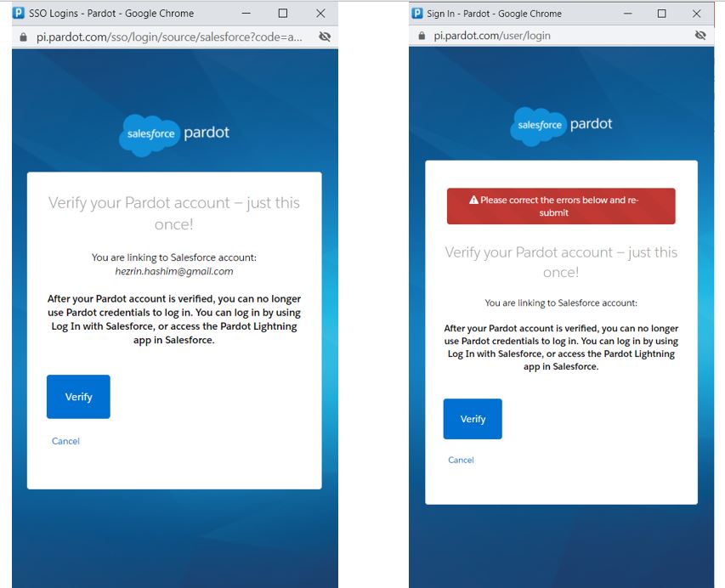Screen dimensions: 725x588
Task: Click Pardot favicon in Sign In title bar
Action: [x=417, y=14]
